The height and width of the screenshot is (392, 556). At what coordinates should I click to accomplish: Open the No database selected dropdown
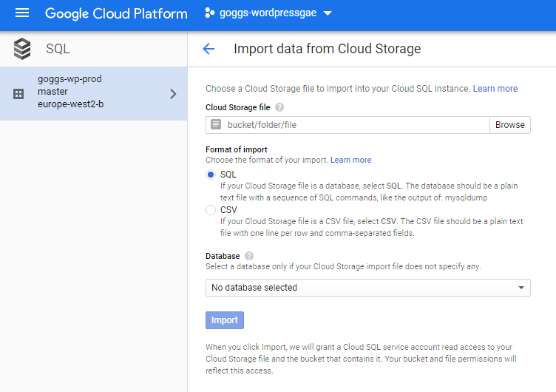click(368, 288)
